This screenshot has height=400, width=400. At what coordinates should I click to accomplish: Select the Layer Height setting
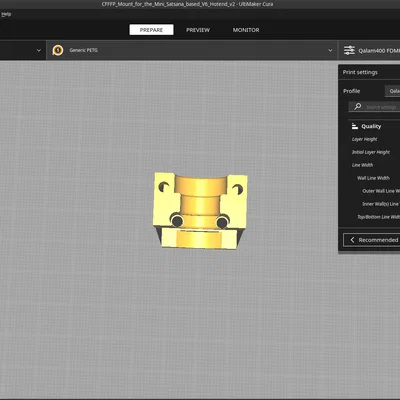point(364,139)
